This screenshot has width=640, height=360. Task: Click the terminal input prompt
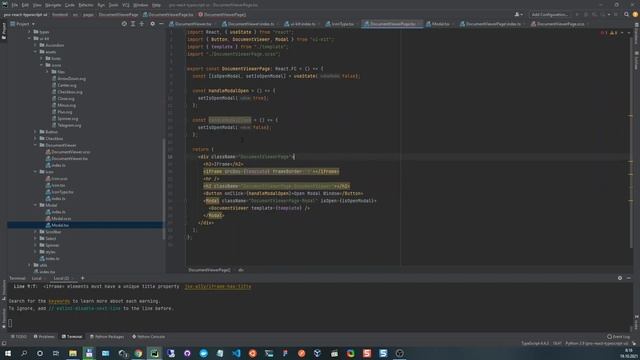11,323
